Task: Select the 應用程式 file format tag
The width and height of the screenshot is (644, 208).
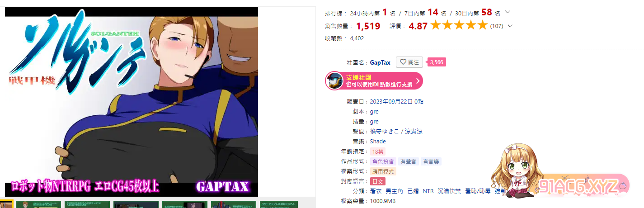Action: [383, 171]
